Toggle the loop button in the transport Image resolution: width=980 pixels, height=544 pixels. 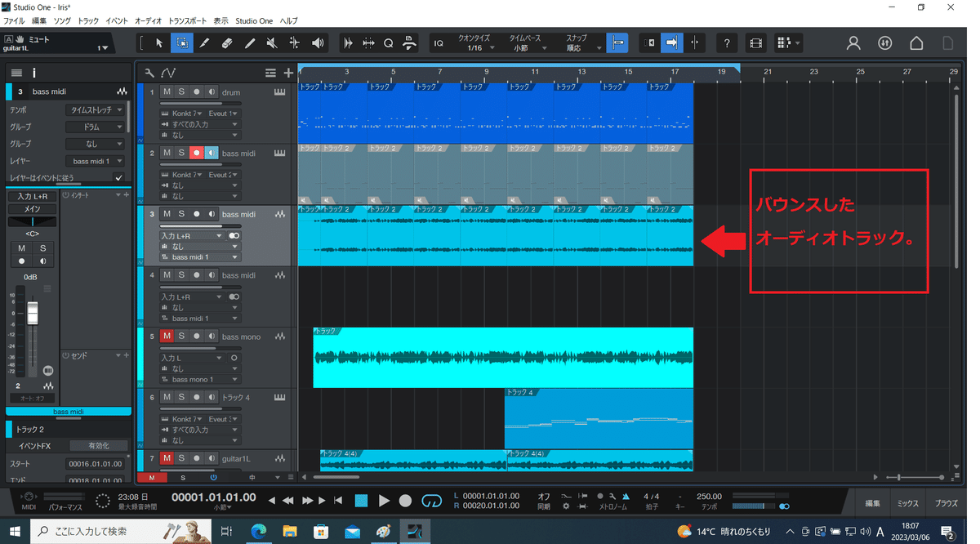point(431,501)
